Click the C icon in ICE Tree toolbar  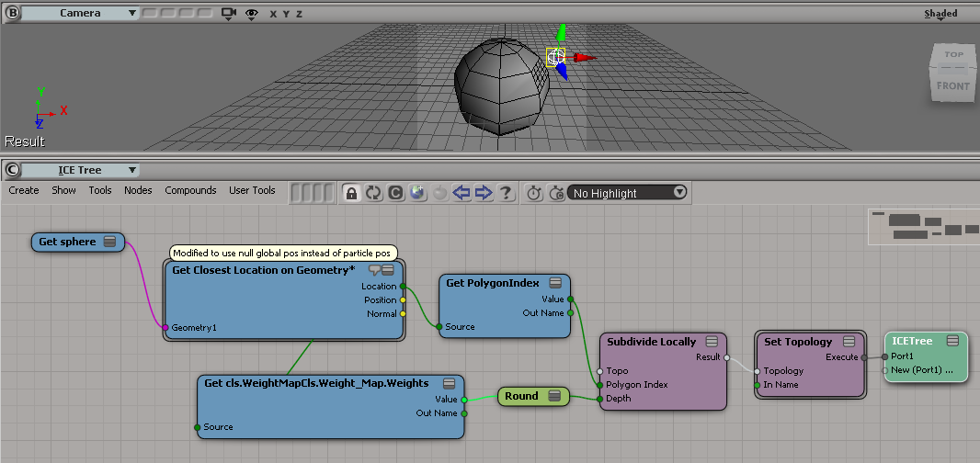click(395, 193)
